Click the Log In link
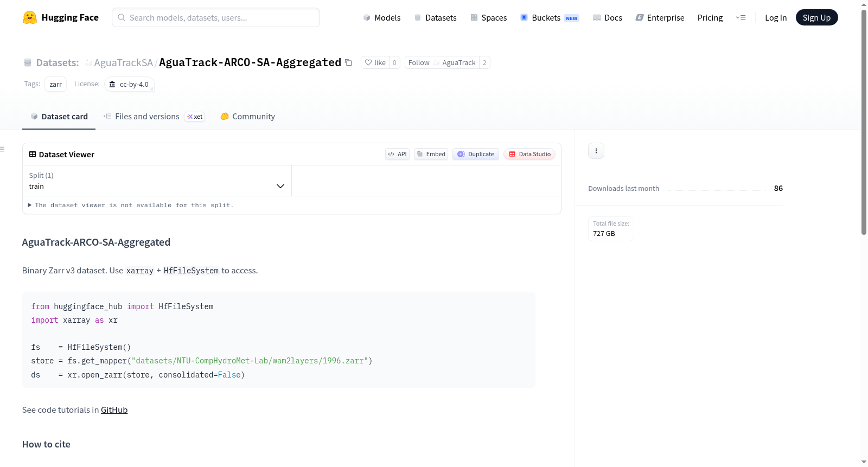 pyautogui.click(x=776, y=18)
